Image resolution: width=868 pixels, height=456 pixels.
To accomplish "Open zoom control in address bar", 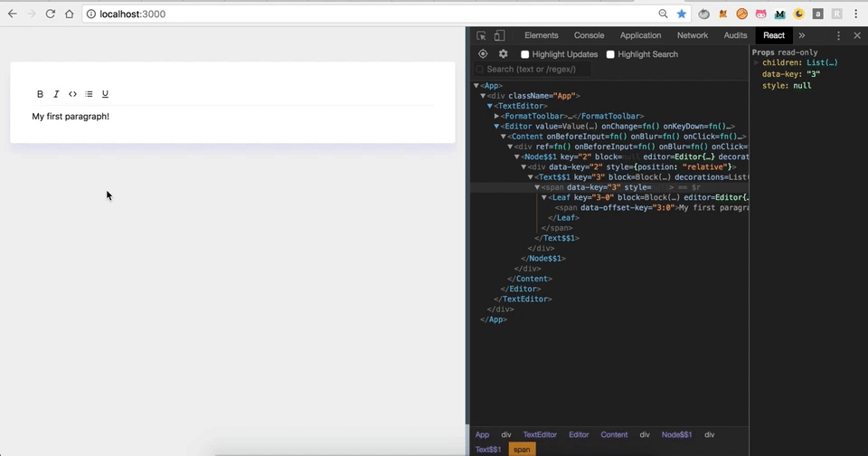I will click(x=663, y=14).
